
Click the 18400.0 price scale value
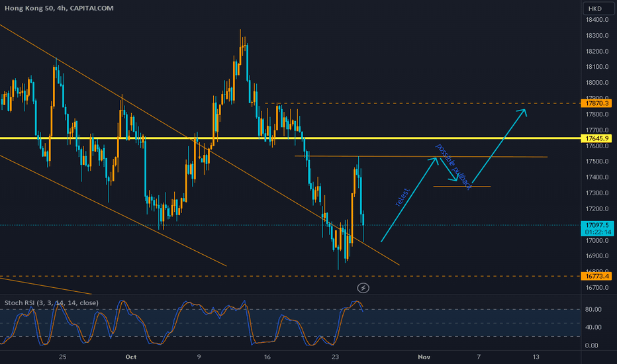(597, 20)
